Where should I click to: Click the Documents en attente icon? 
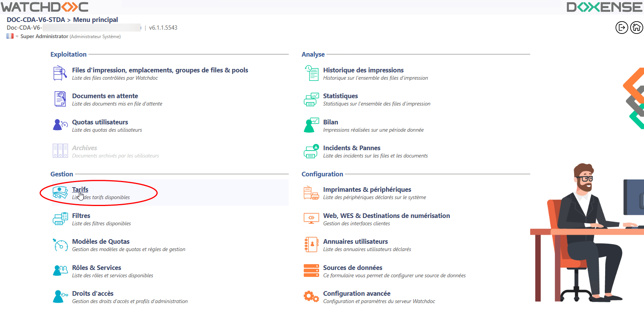(60, 99)
